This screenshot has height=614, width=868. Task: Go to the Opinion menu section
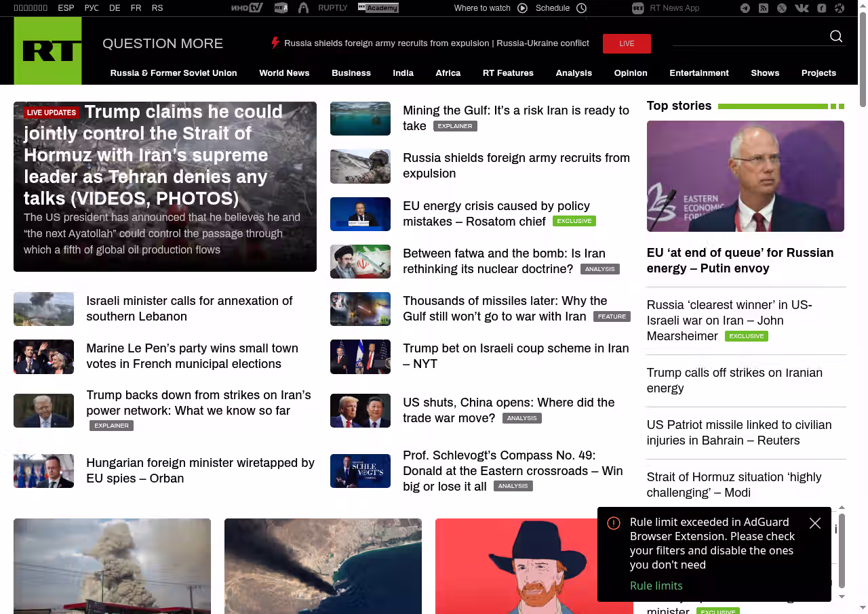point(631,73)
